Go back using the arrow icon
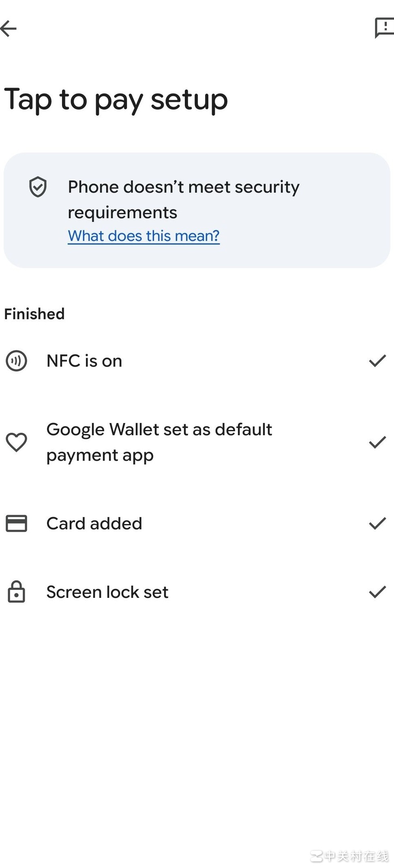 click(x=9, y=28)
